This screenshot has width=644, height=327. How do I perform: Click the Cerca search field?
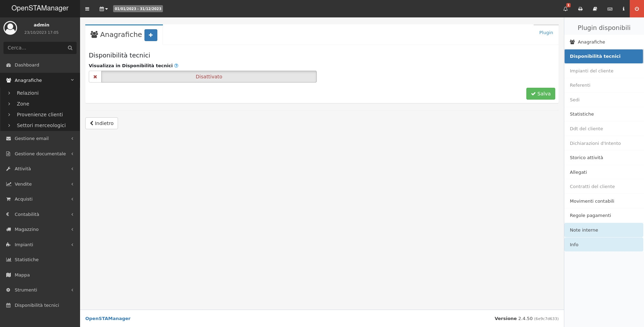[x=36, y=48]
